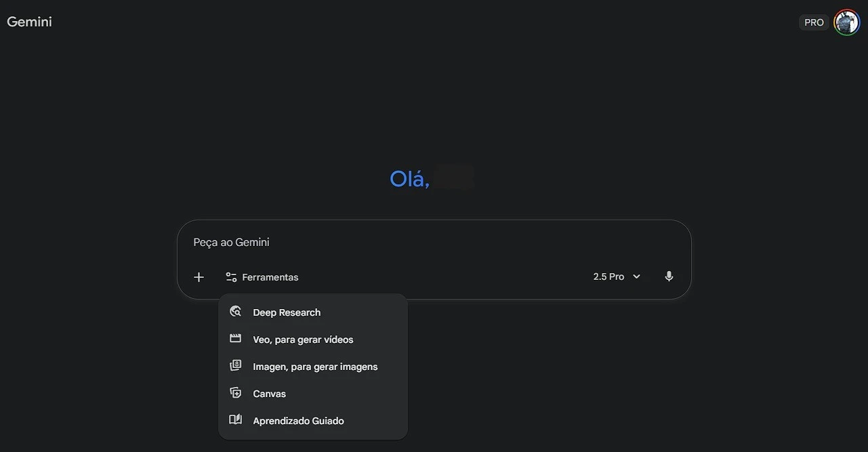
Task: Click the PRO badge button
Action: coord(814,22)
